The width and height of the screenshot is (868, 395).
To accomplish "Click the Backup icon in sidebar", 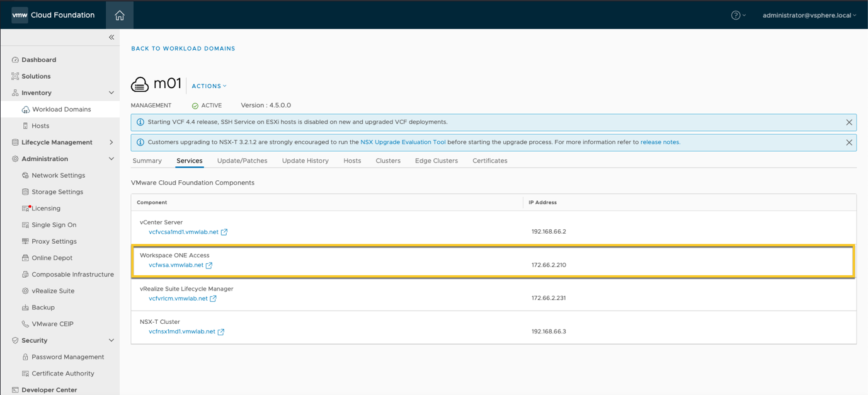I will point(25,307).
